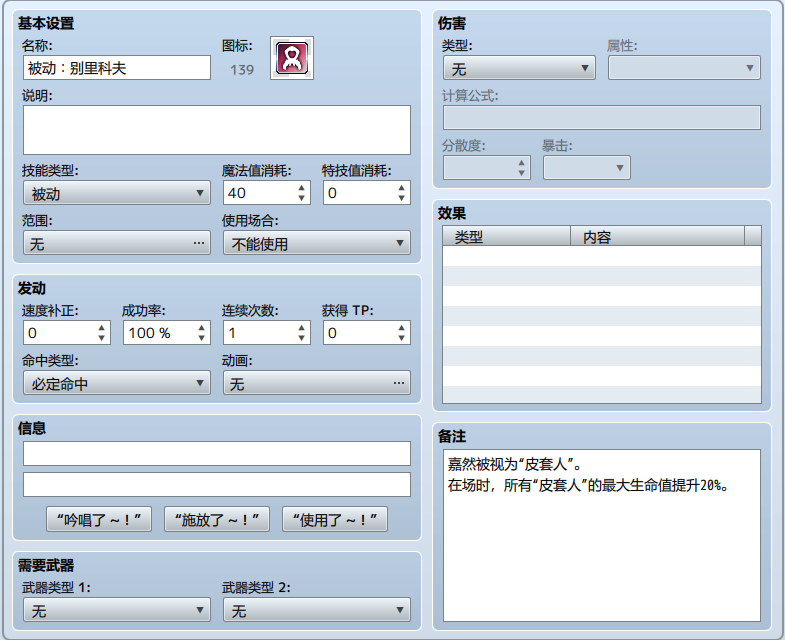Viewport: 785px width, 640px height.
Task: Click the 类型 column header in 效果
Action: pyautogui.click(x=506, y=236)
